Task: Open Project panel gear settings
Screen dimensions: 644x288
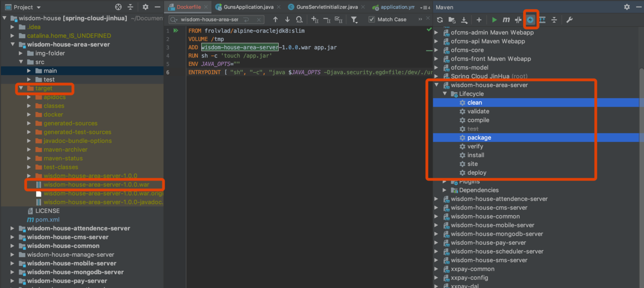Action: 145,7
